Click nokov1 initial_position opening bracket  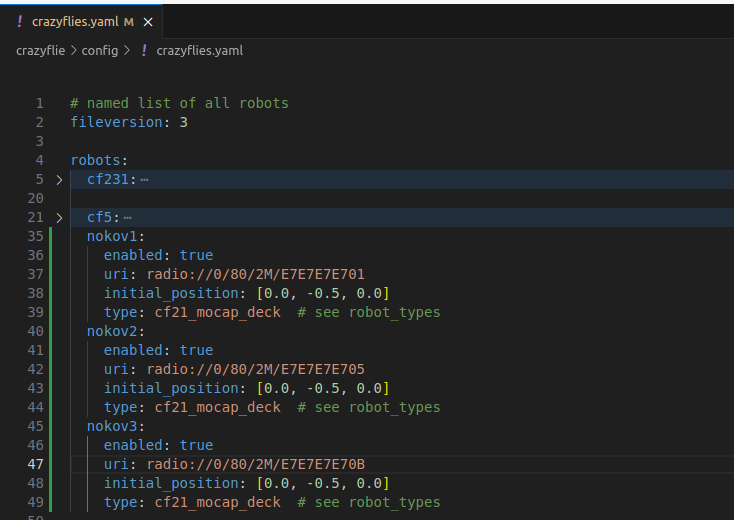click(260, 293)
